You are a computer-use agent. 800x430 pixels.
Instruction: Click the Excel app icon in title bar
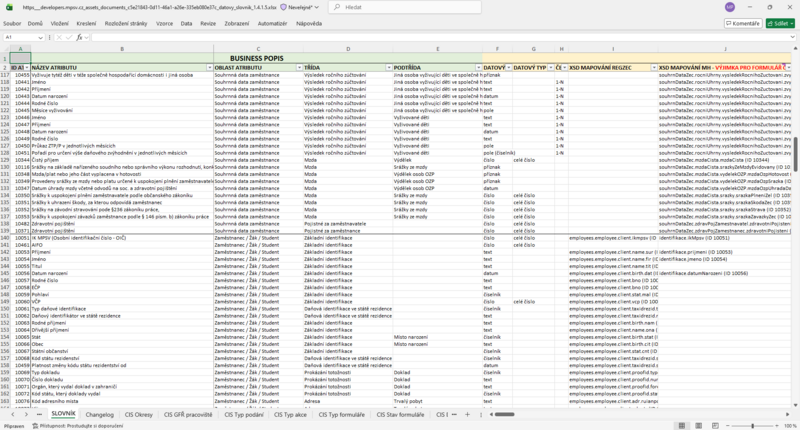[x=9, y=7]
